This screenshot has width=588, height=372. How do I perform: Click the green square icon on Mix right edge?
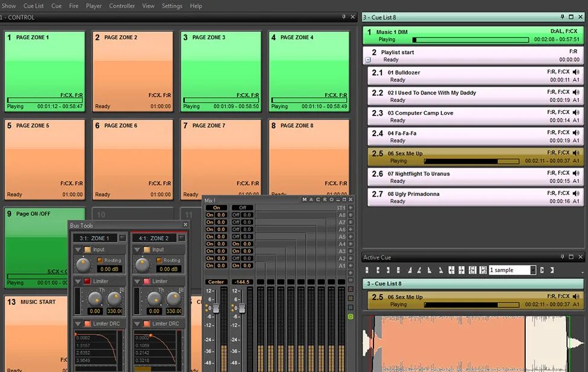click(351, 316)
